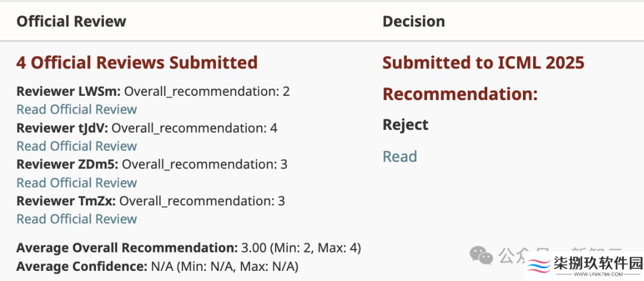Click the Reviewer TmZx name label
This screenshot has width=644, height=281.
pos(66,201)
